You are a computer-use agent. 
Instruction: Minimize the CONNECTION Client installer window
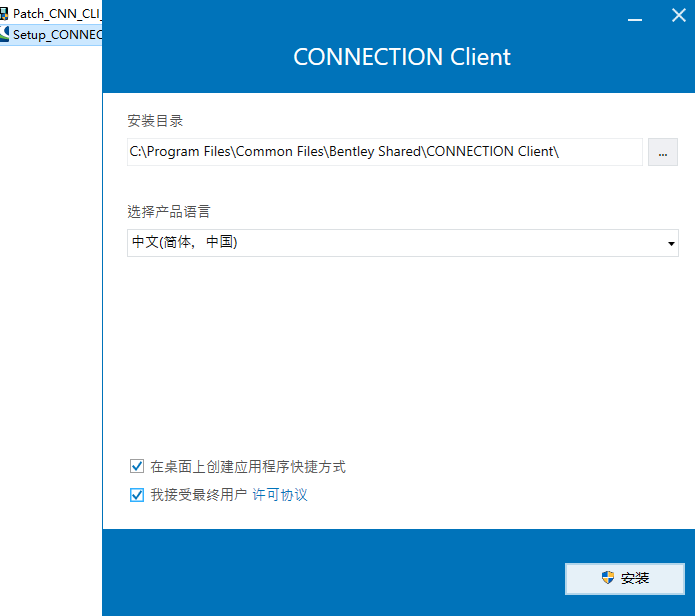click(x=635, y=18)
